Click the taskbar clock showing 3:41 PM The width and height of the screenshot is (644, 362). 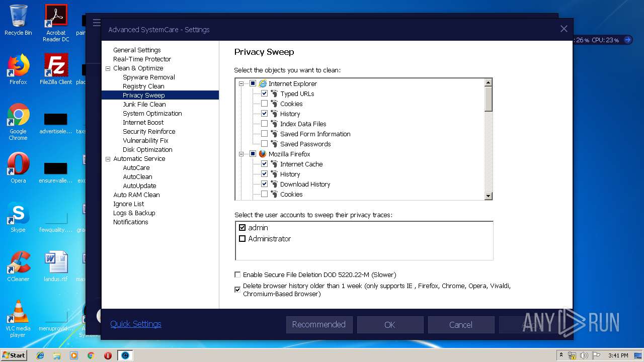(618, 355)
